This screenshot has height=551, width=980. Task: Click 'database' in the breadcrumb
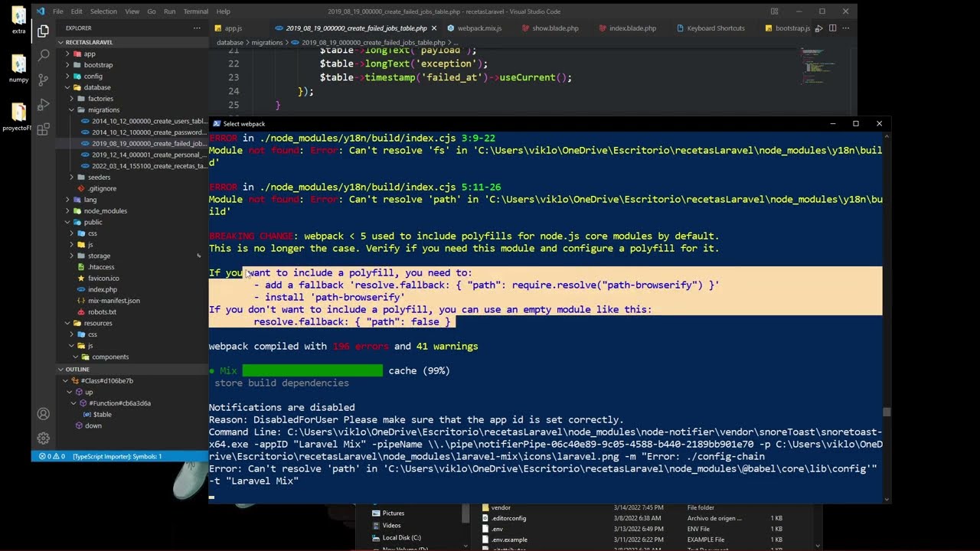click(230, 43)
